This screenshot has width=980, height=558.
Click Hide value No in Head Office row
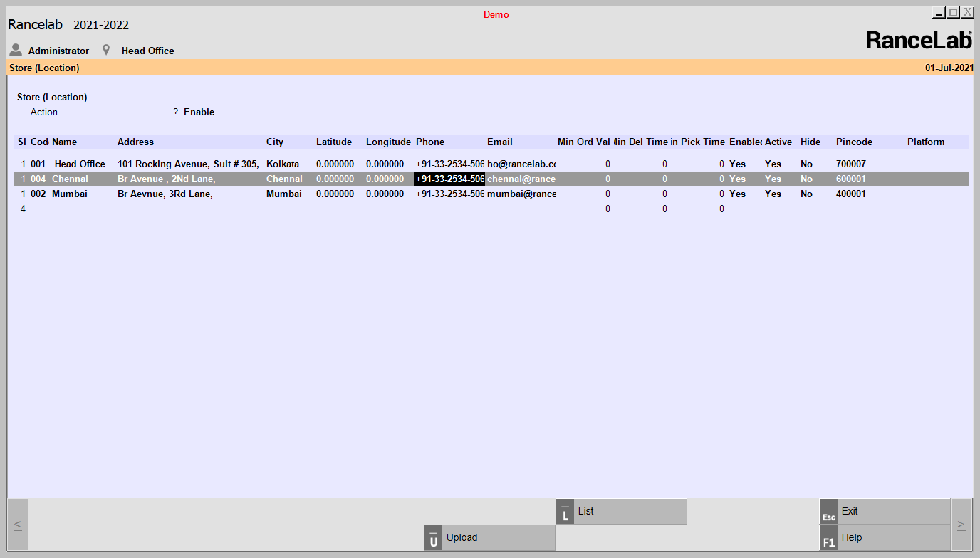pyautogui.click(x=806, y=164)
